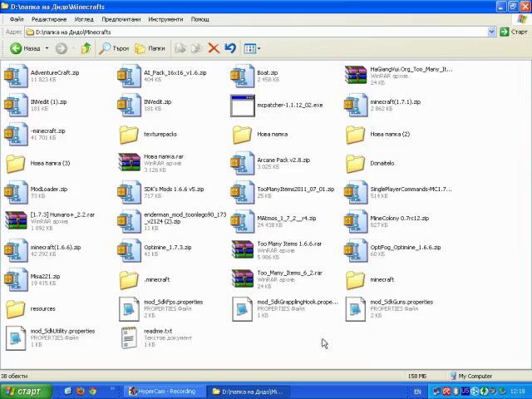Click the старт Start menu button
Image resolution: width=532 pixels, height=399 pixels.
[23, 391]
